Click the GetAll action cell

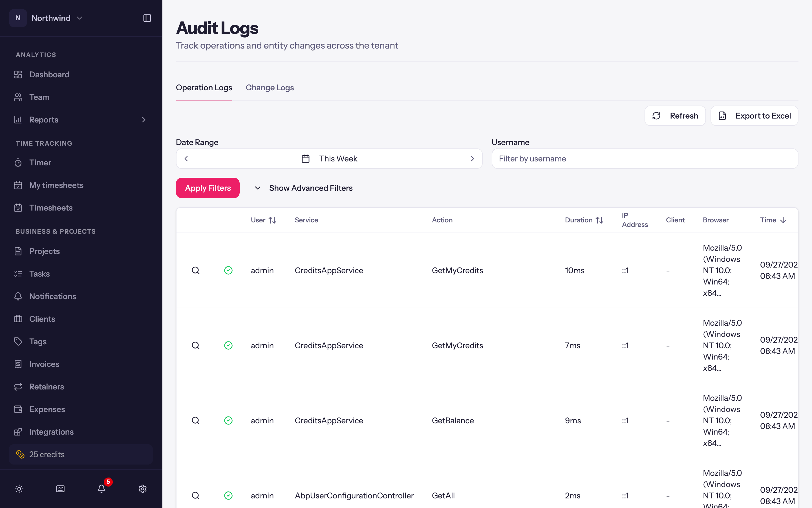(x=443, y=496)
